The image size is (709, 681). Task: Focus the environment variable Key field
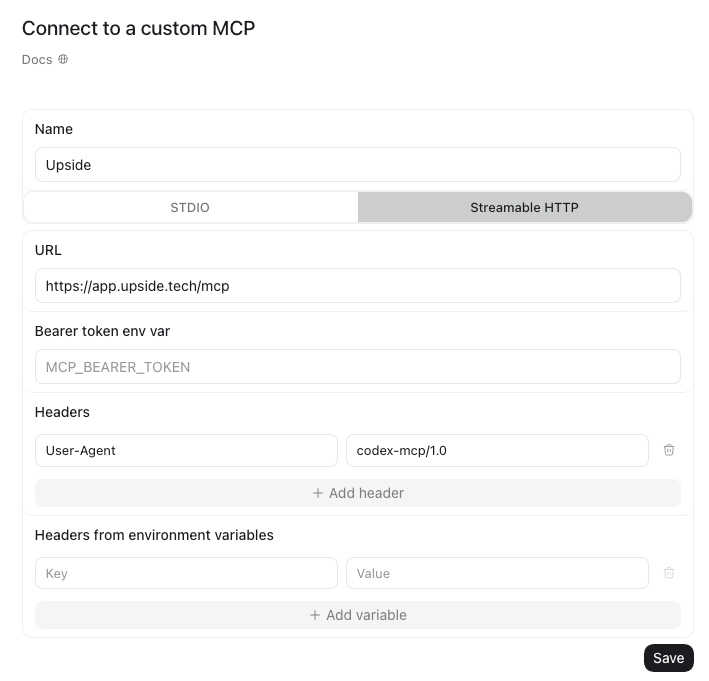[186, 573]
